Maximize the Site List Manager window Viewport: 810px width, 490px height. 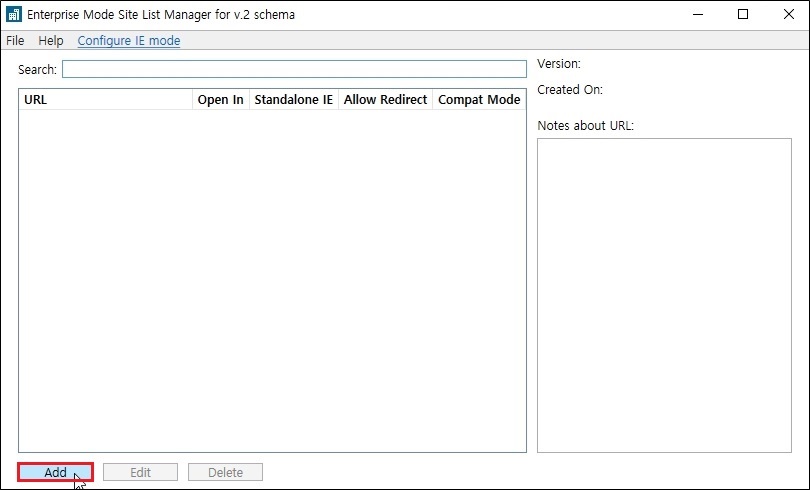[743, 14]
